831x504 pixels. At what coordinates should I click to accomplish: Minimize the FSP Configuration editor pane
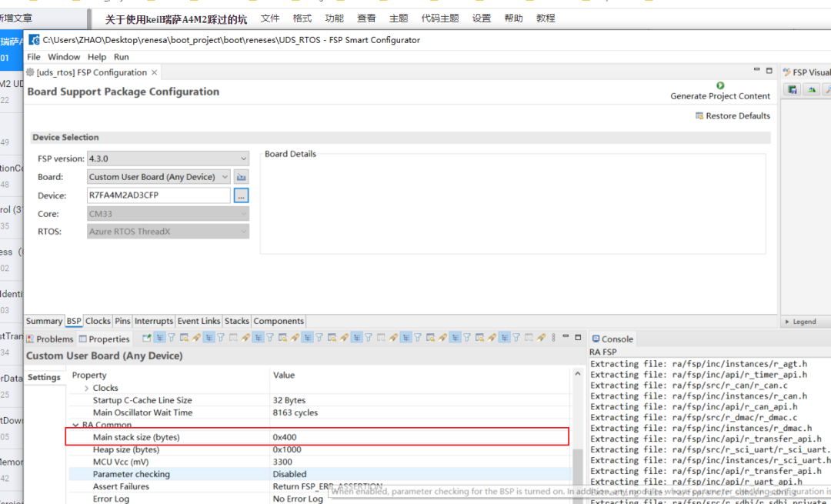pos(757,70)
